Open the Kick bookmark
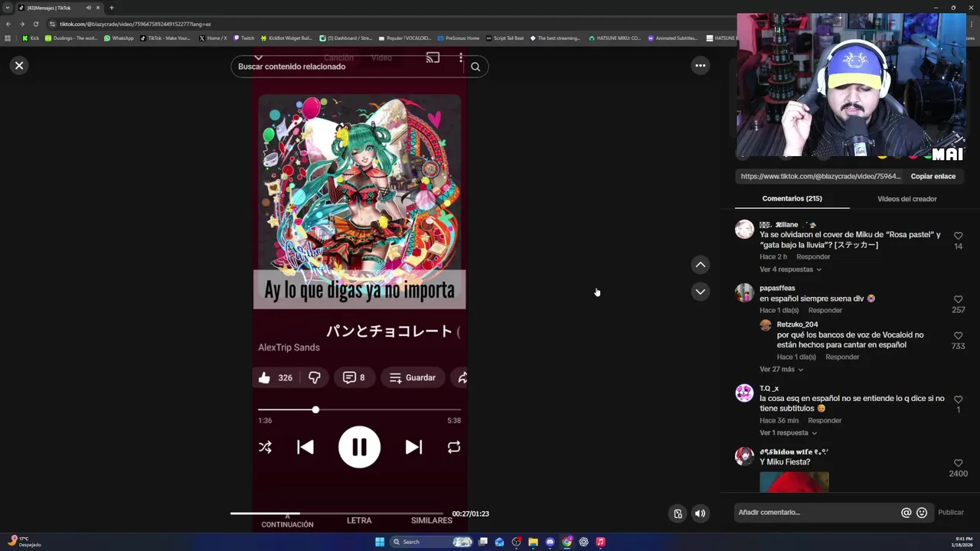This screenshot has width=980, height=551. 31,38
